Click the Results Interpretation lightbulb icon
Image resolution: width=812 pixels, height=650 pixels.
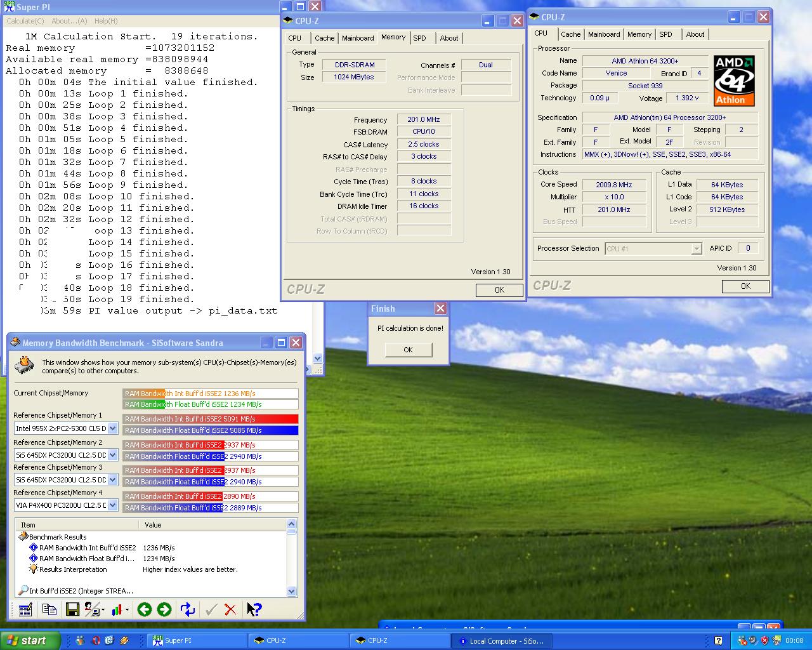(34, 569)
